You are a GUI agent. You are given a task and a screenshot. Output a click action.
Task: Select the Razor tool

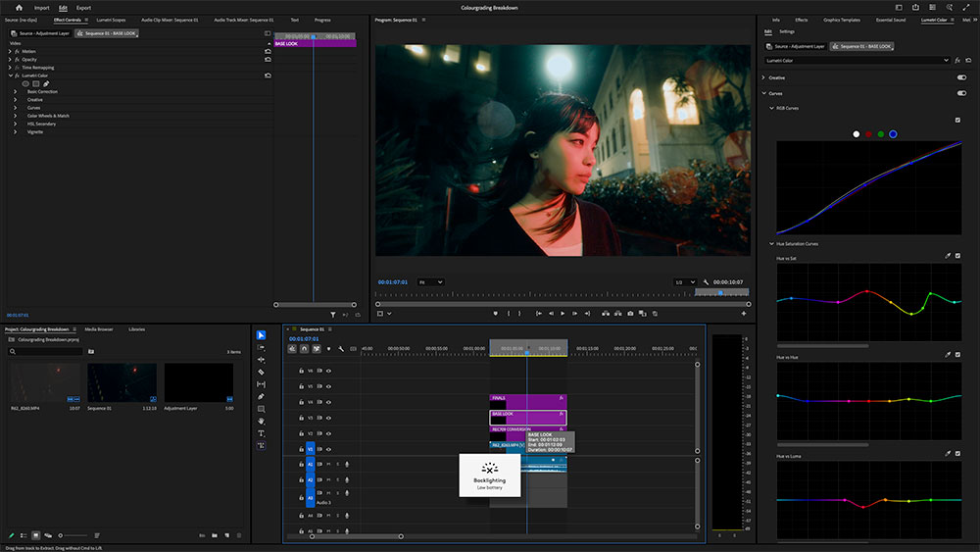coord(261,372)
